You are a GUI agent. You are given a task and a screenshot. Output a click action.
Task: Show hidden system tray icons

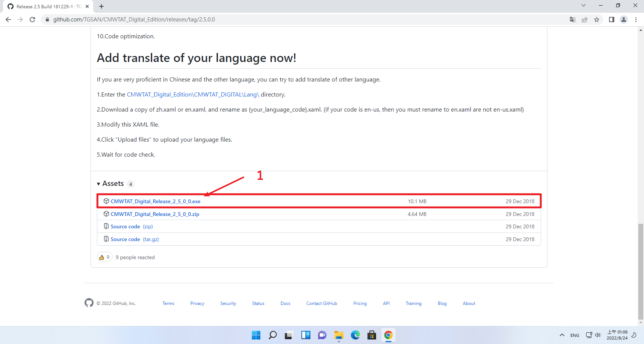click(562, 335)
